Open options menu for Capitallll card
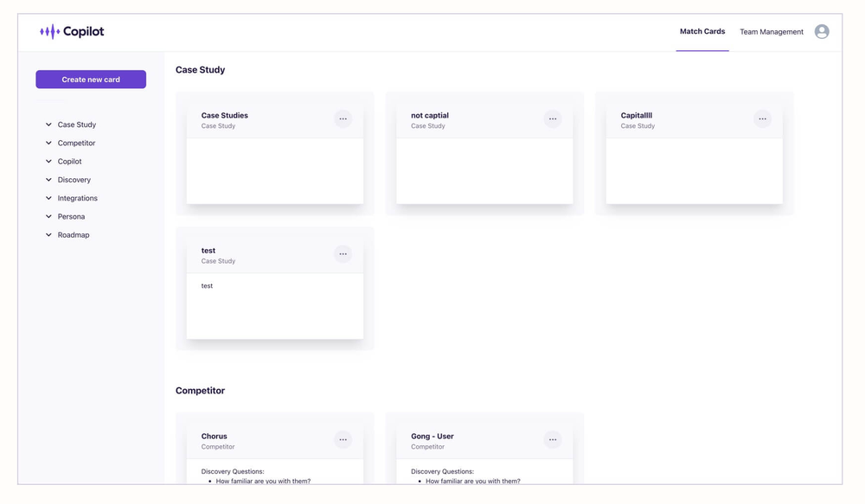The width and height of the screenshot is (865, 504). (762, 119)
